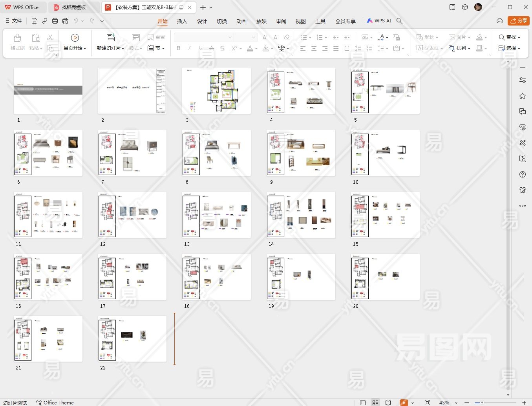Click the Save icon in quick access bar
Screen dimensions: 532x406
pyautogui.click(x=35, y=21)
